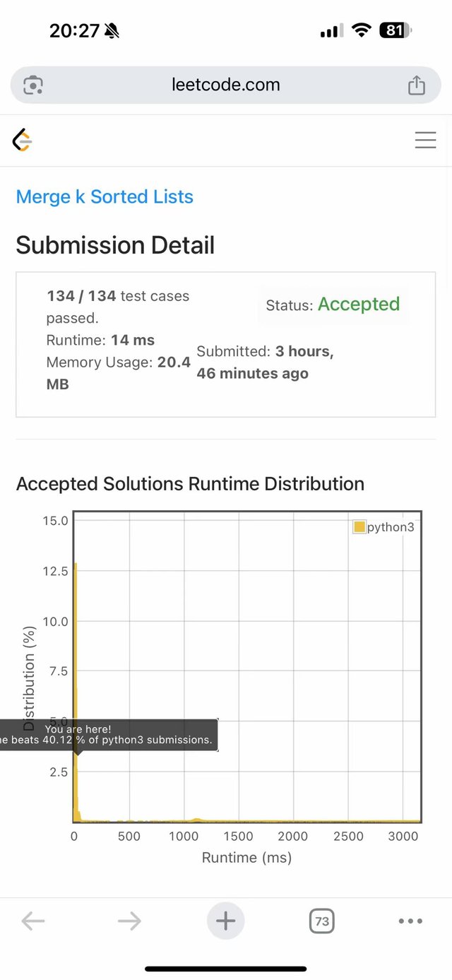The width and height of the screenshot is (452, 980).
Task: Tap the share icon in address bar
Action: pyautogui.click(x=417, y=85)
